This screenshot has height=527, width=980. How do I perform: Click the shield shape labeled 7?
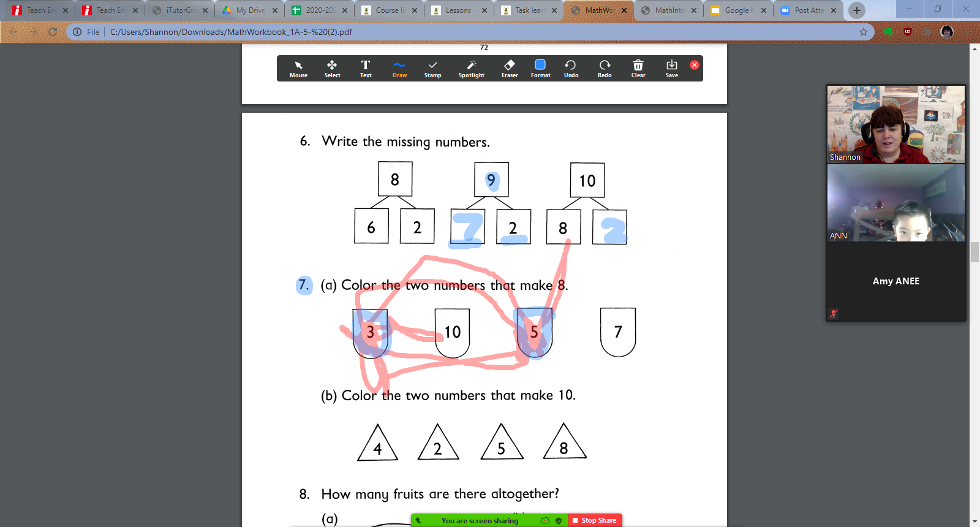point(618,332)
